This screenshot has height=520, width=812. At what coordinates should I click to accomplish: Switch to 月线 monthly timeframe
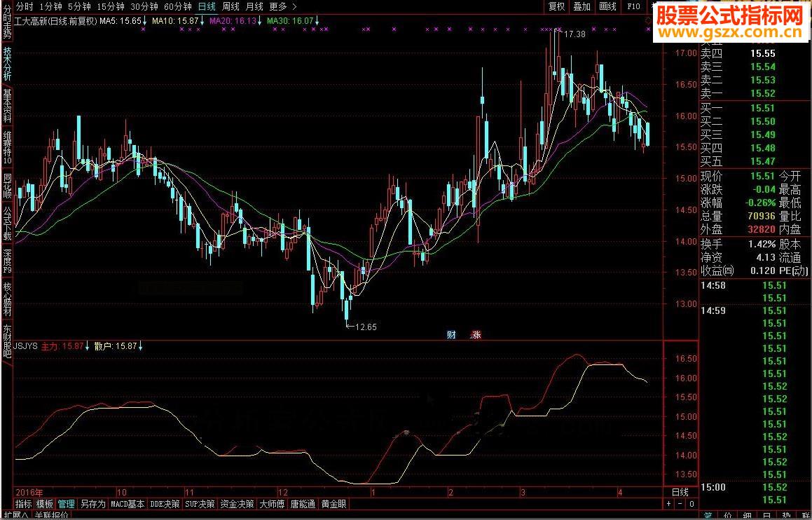254,7
